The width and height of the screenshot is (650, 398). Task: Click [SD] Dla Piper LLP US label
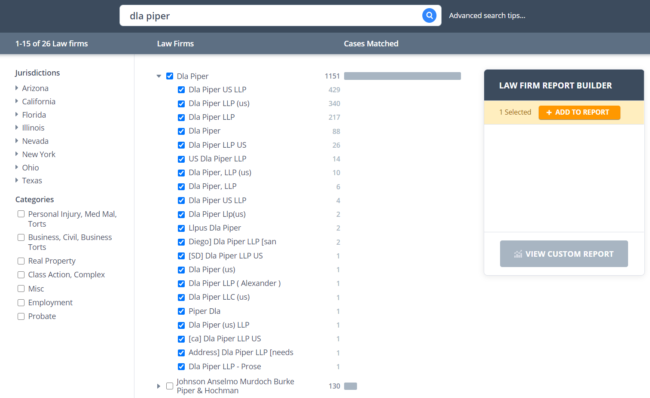click(226, 256)
